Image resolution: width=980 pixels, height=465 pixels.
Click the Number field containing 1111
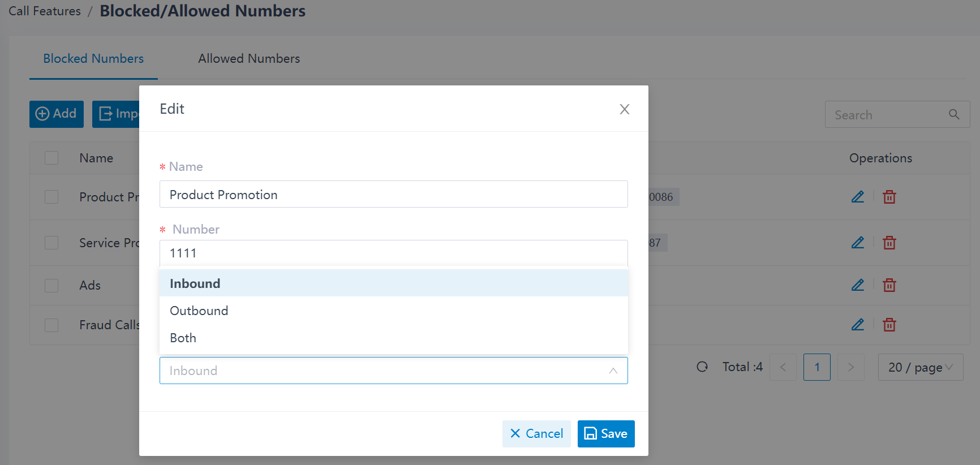coord(394,253)
